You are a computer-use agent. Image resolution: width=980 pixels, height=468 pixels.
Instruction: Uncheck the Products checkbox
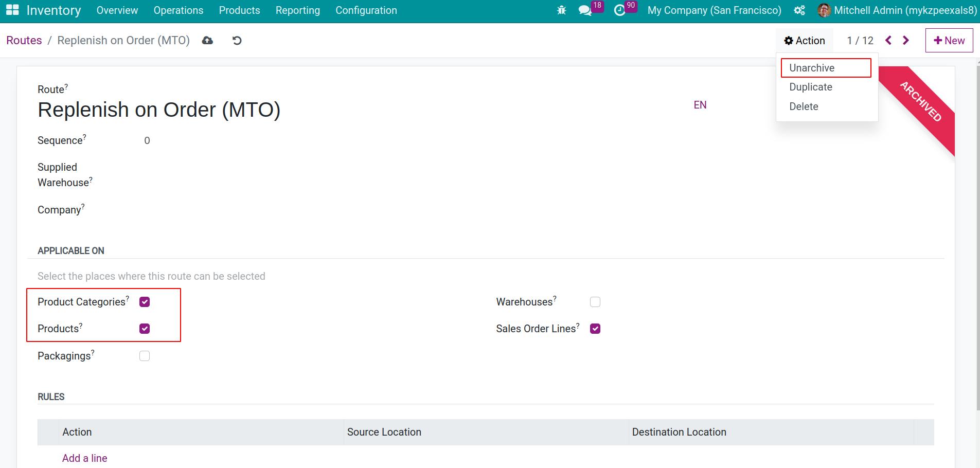(x=145, y=329)
